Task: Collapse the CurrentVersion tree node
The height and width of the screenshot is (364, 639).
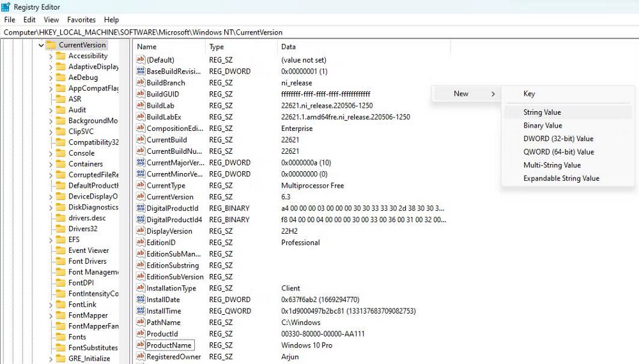Action: pos(41,45)
